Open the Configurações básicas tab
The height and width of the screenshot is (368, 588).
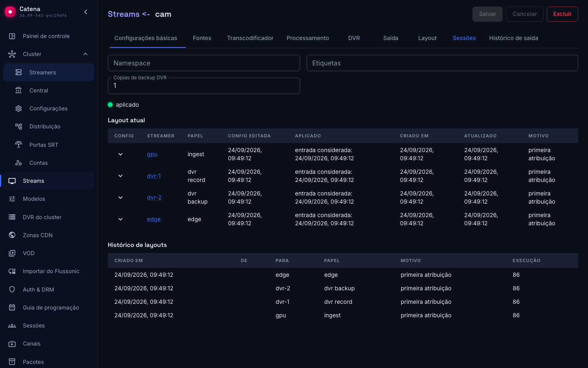[146, 38]
